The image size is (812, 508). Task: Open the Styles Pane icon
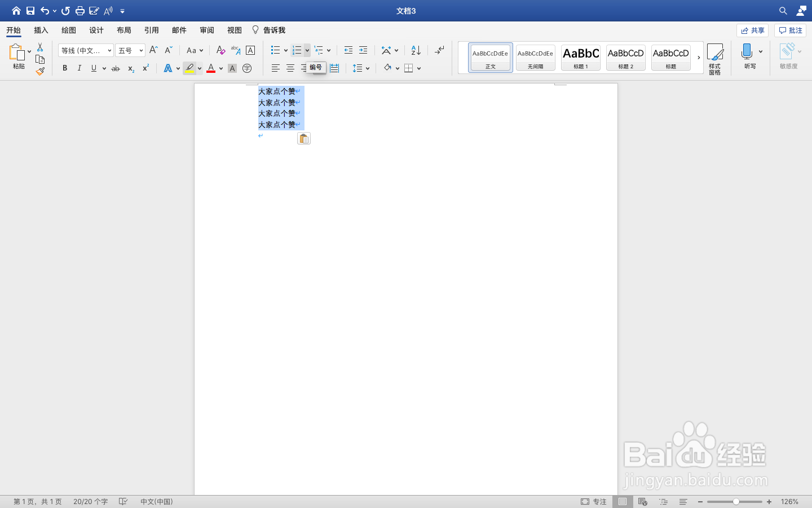pos(715,59)
